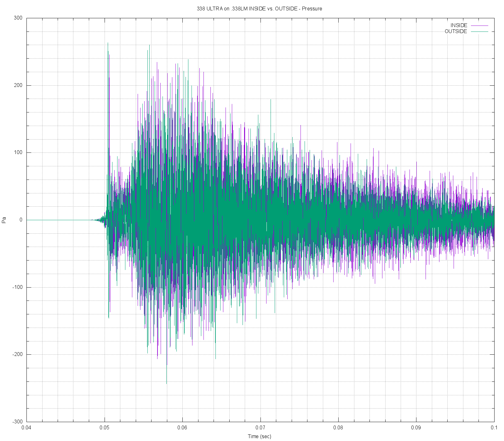Click the 0.07 x-axis tick label
Image resolution: width=504 pixels, height=441 pixels.
coord(261,427)
